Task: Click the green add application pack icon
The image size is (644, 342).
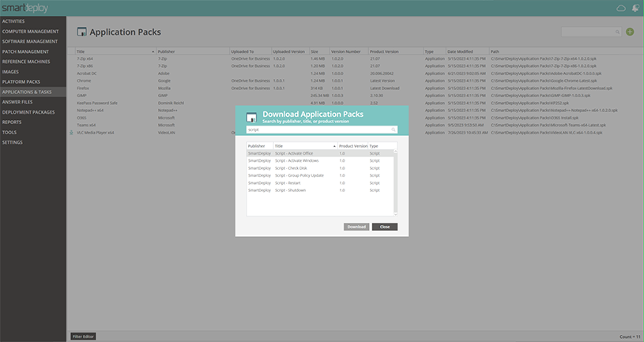Action: pos(630,32)
